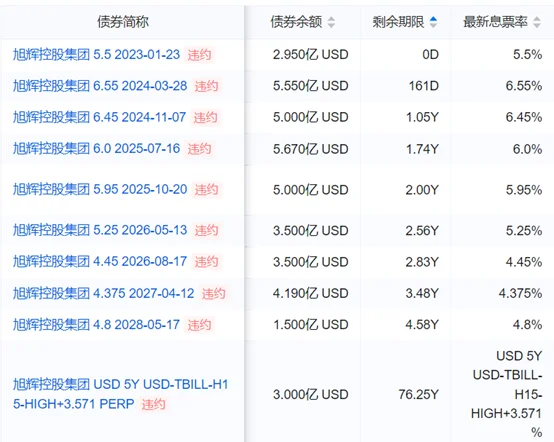Click 违约 tag on 4.8 2028-05-17 bond
Image resolution: width=554 pixels, height=442 pixels.
point(199,325)
